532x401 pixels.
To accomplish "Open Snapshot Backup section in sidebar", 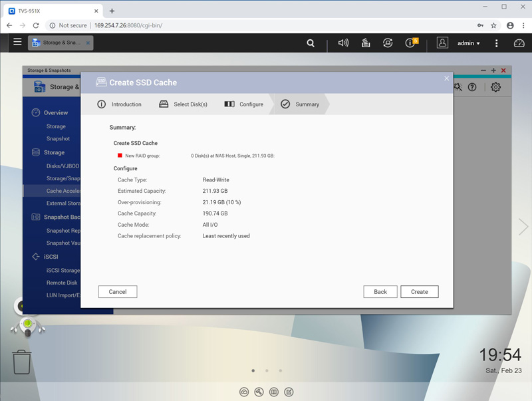I will click(56, 217).
